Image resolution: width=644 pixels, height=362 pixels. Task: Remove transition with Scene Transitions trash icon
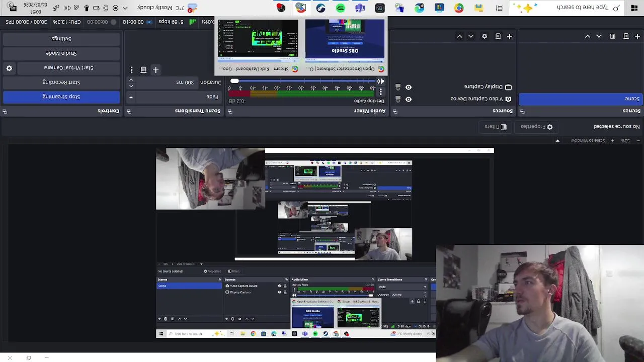coord(143,70)
